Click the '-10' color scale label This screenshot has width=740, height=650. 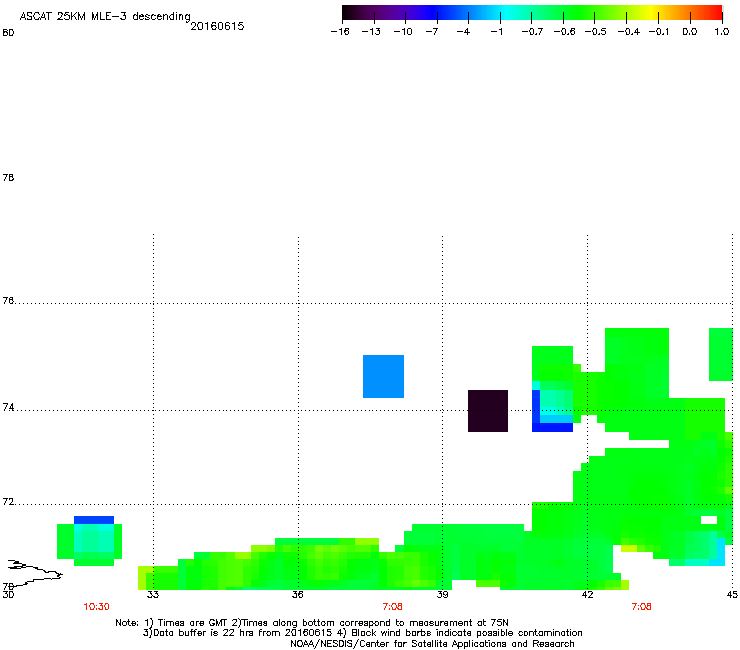tap(403, 32)
